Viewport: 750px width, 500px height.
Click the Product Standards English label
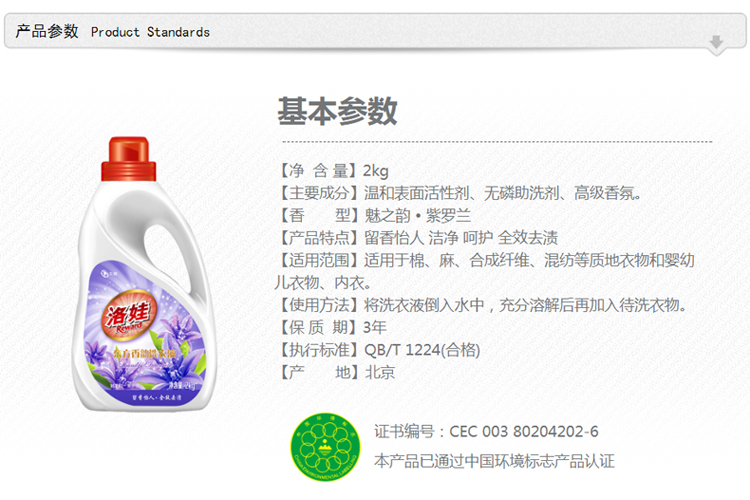(x=150, y=32)
